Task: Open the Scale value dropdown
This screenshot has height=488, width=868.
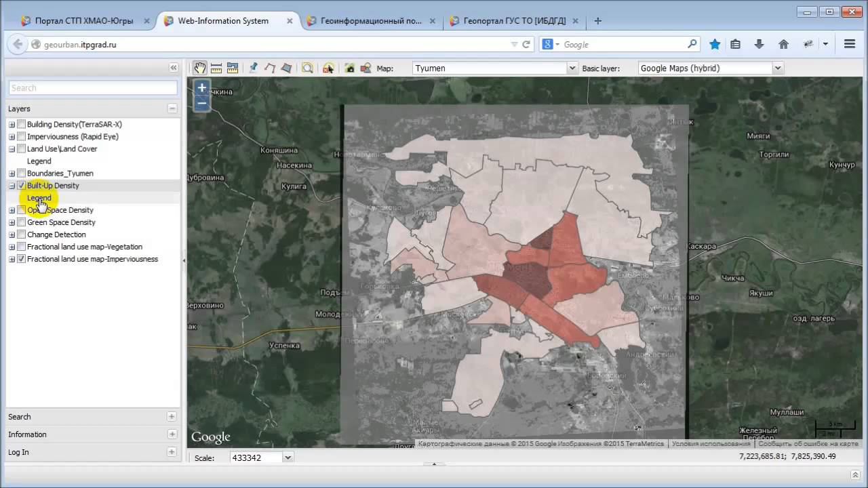Action: tap(288, 457)
